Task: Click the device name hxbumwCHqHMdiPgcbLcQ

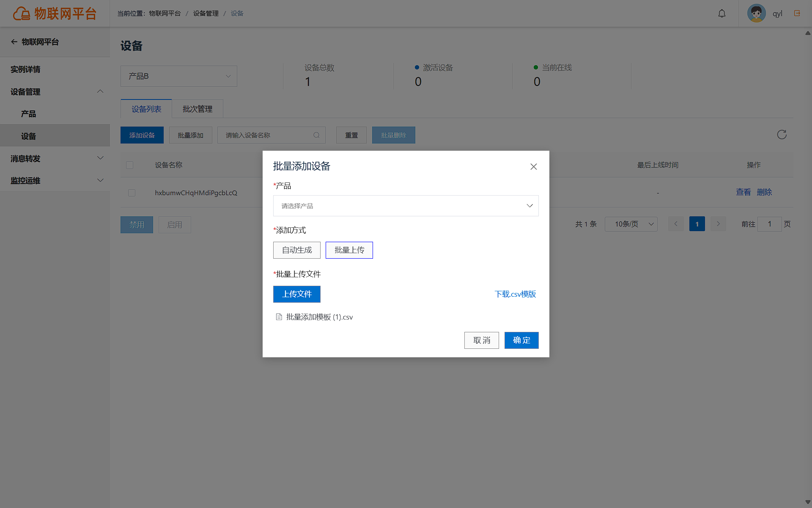Action: click(196, 193)
